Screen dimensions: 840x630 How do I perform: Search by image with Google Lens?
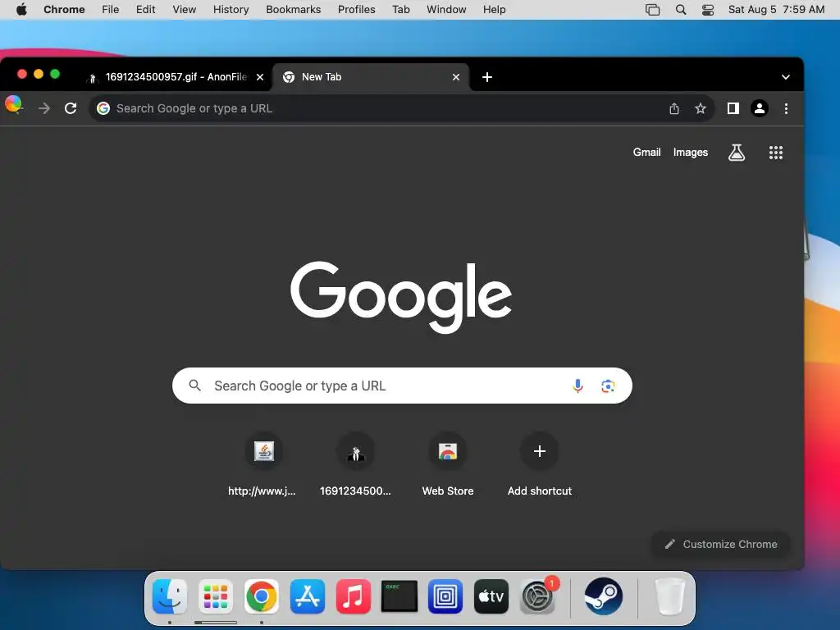608,386
